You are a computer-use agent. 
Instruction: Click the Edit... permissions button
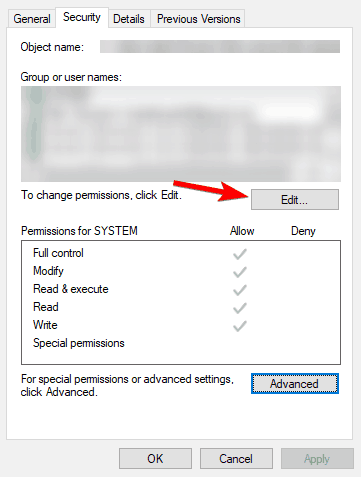point(295,200)
